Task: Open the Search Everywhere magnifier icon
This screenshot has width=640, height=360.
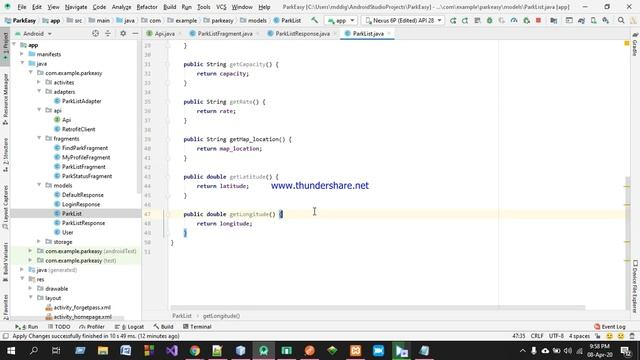Action: click(x=621, y=20)
